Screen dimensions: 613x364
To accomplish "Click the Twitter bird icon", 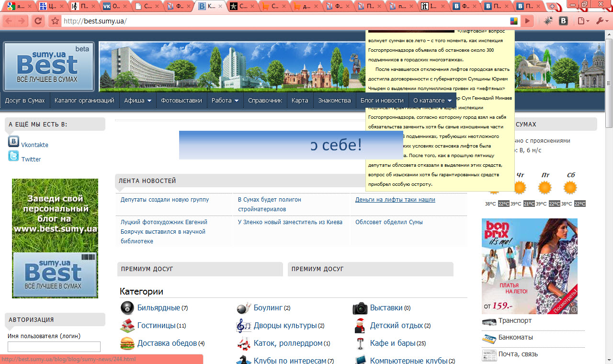I will point(13,156).
